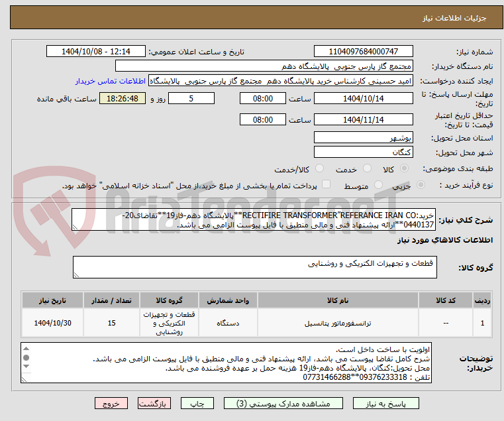Image resolution: width=504 pixels, height=421 pixels.
Task: Click the ردیف column header
Action: coord(482,300)
